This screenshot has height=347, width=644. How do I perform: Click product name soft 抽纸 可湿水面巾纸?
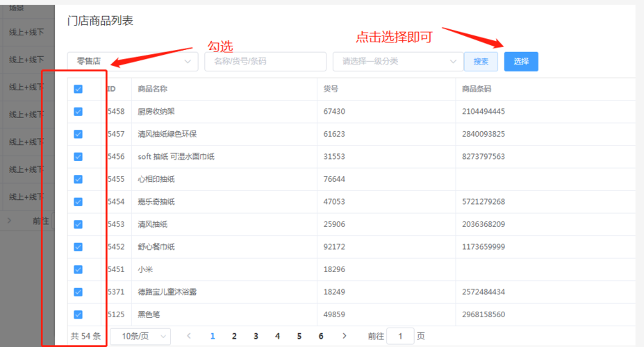(x=176, y=157)
